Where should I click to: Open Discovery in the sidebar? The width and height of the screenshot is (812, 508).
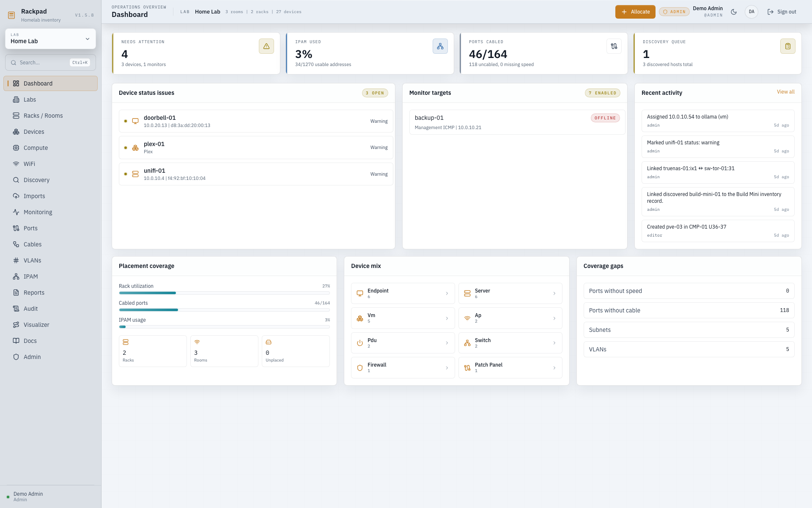pyautogui.click(x=50, y=180)
